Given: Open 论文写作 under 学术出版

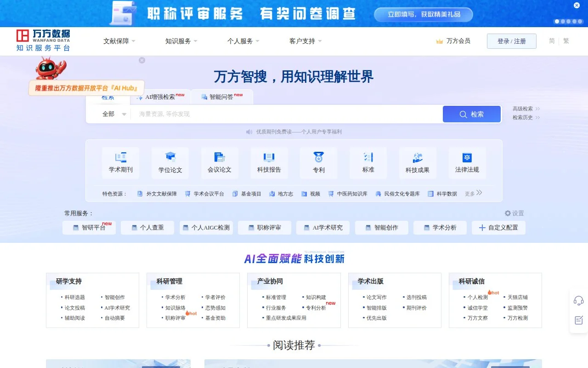Looking at the screenshot, I should (377, 297).
